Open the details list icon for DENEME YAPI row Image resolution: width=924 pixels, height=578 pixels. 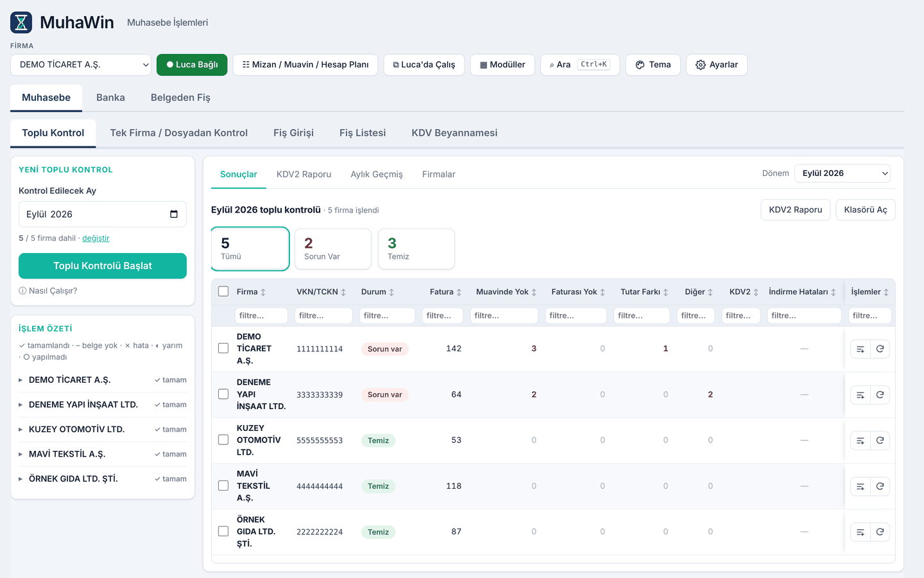860,394
